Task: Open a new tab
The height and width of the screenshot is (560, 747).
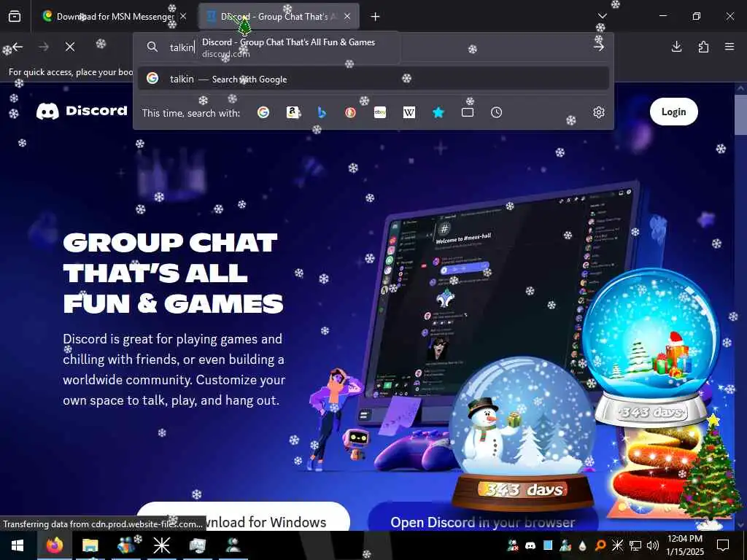Action: point(376,17)
